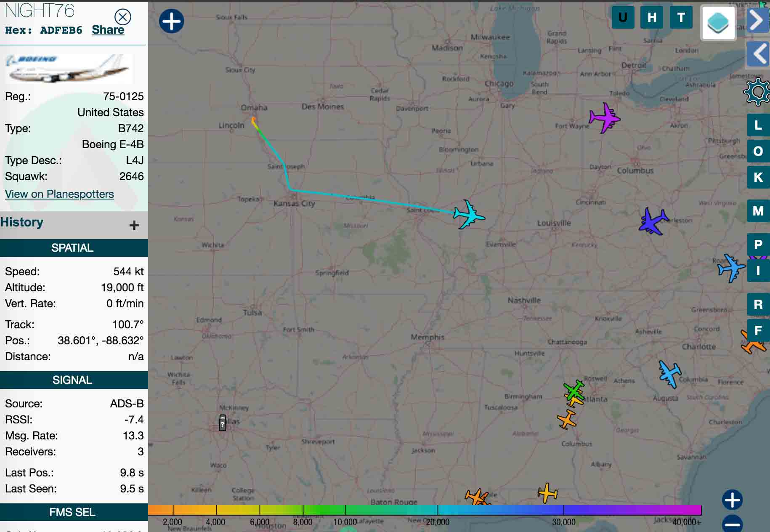Toggle the U map button
Screen dimensions: 770x532
pos(623,17)
